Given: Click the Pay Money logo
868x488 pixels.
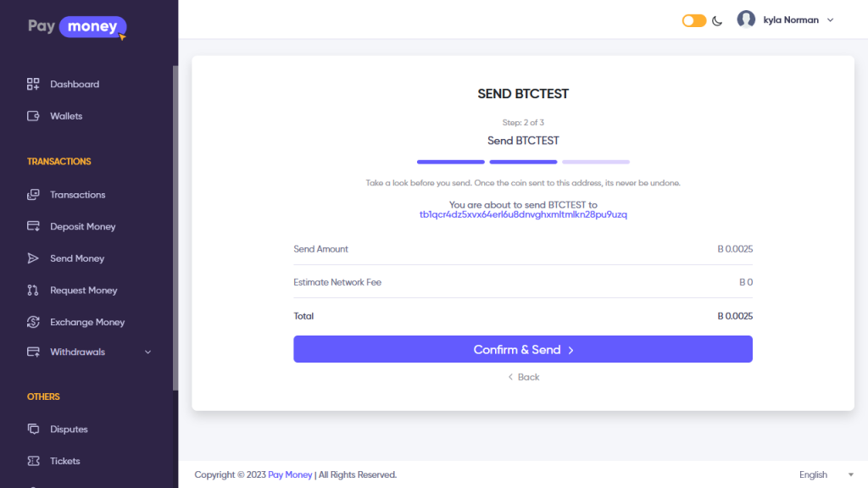Looking at the screenshot, I should pyautogui.click(x=76, y=26).
